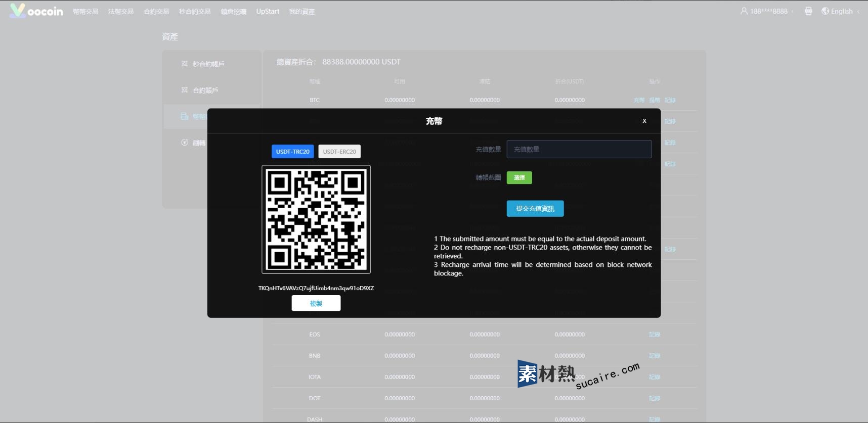Viewport: 868px width, 423px height.
Task: Click the 折合(USDT) column header
Action: [570, 81]
